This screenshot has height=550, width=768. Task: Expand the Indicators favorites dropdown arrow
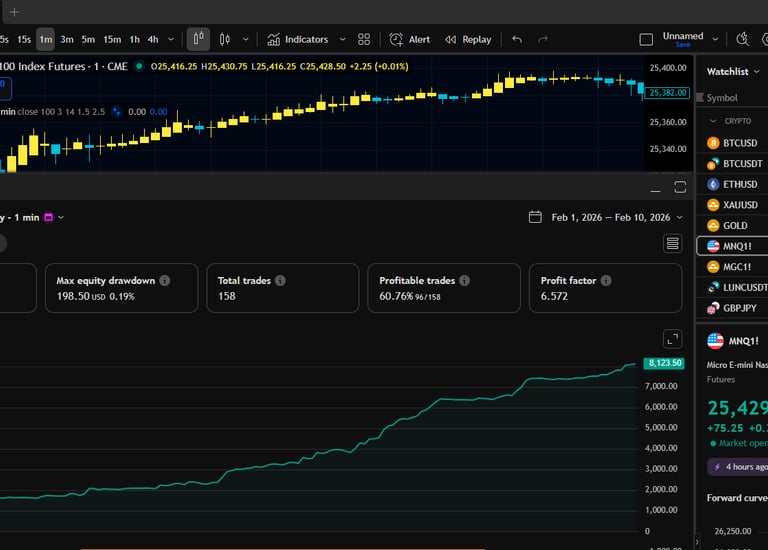coord(342,39)
